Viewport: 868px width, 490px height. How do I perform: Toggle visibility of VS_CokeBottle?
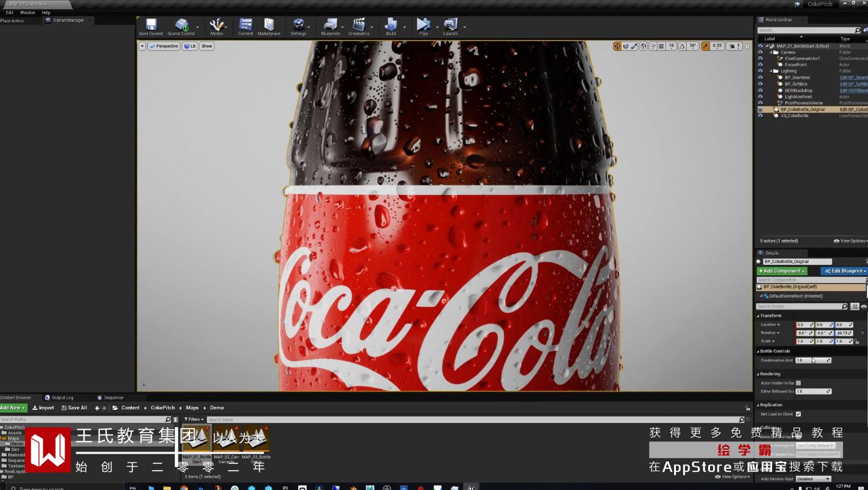click(760, 116)
